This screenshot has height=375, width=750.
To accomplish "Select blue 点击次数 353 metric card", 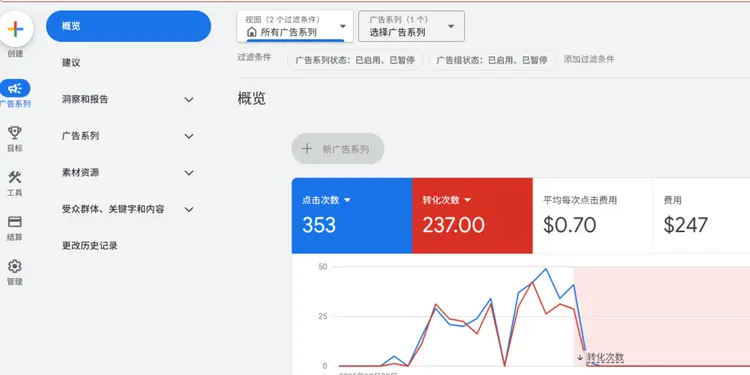I will coord(352,215).
